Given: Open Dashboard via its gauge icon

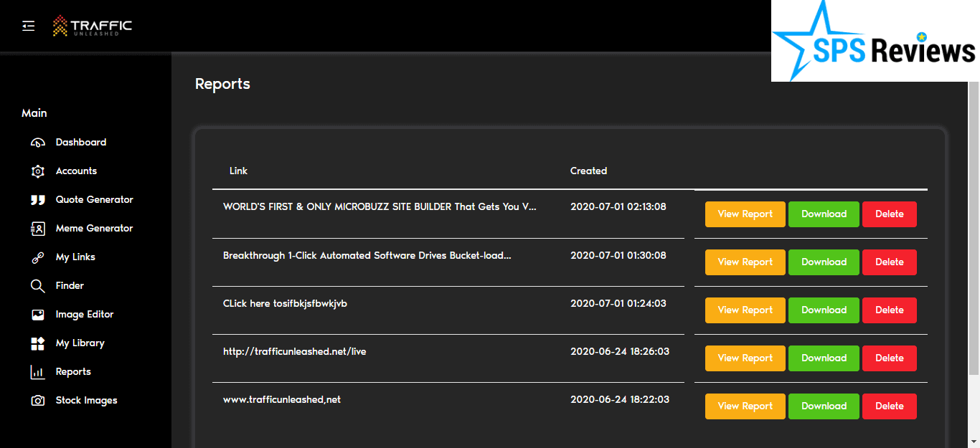Looking at the screenshot, I should 38,143.
